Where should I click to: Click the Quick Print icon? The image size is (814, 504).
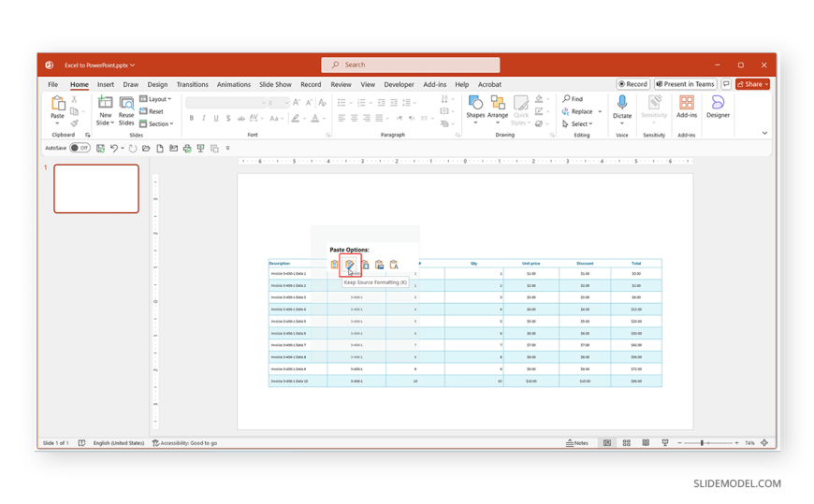(187, 149)
